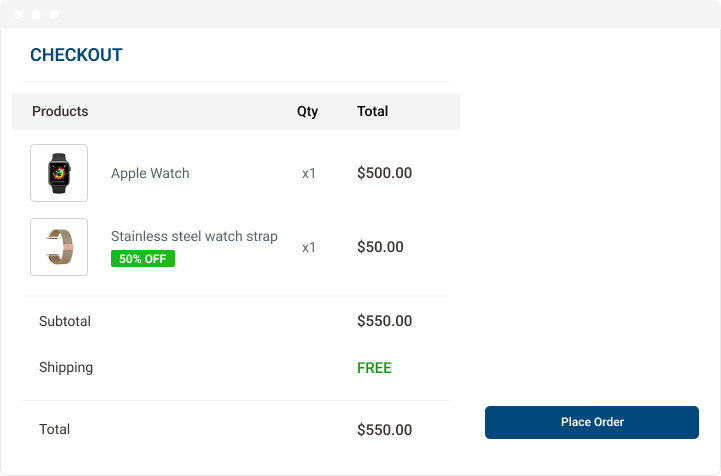
Task: Open the Apple Watch product thumbnail
Action: tap(59, 173)
